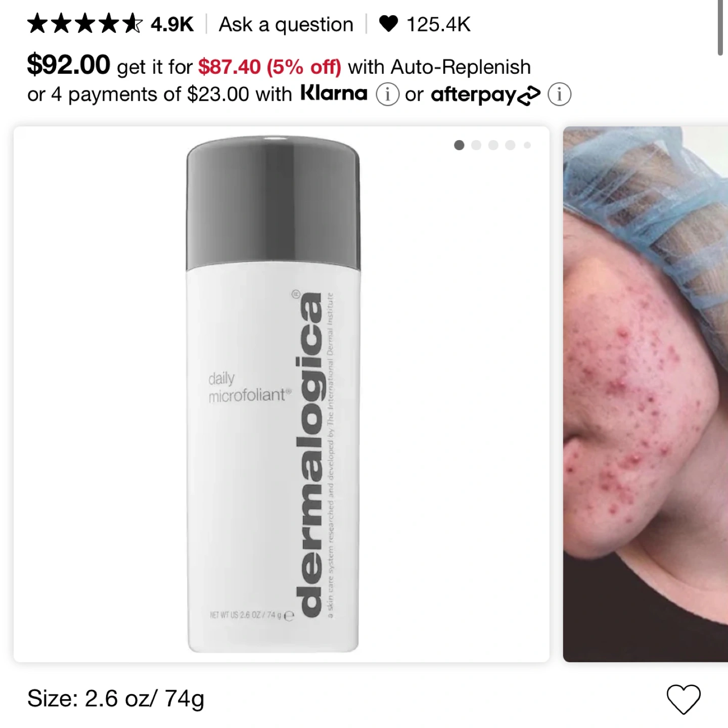Click the Klarna logo
Viewport: 728px width, 728px height.
point(334,94)
